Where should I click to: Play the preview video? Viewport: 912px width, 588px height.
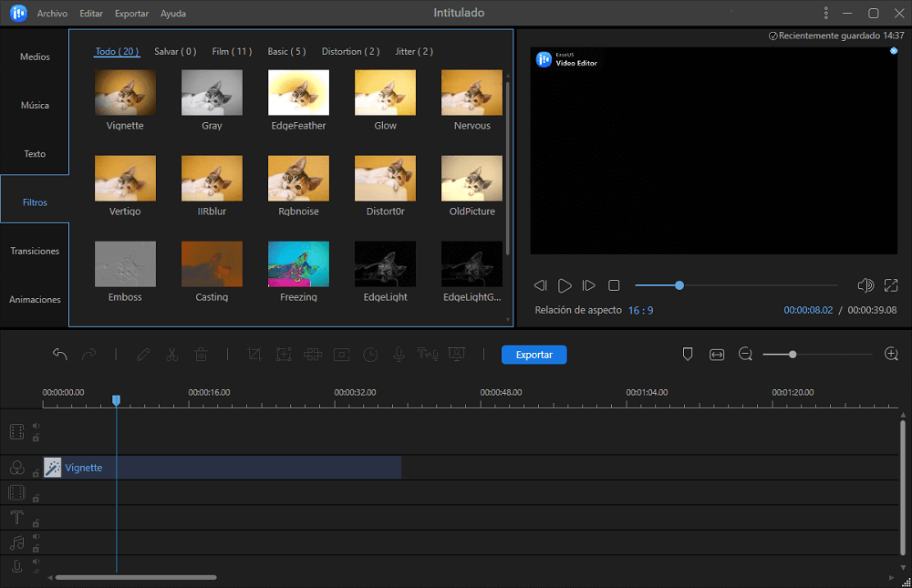point(565,285)
